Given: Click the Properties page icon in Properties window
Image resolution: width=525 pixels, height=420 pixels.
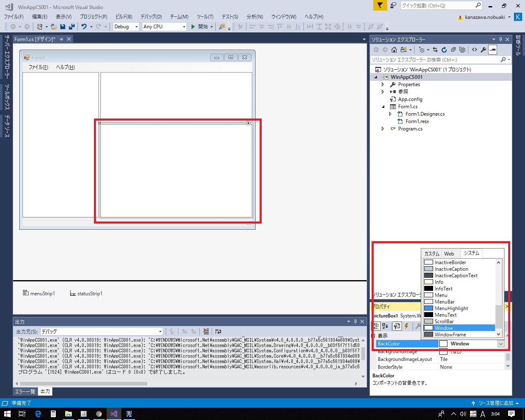Looking at the screenshot, I should coord(397,326).
